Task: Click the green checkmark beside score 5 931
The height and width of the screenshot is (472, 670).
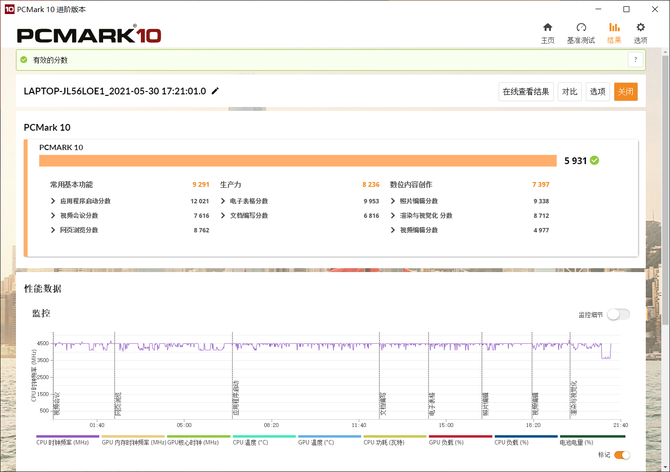Action: [x=595, y=160]
